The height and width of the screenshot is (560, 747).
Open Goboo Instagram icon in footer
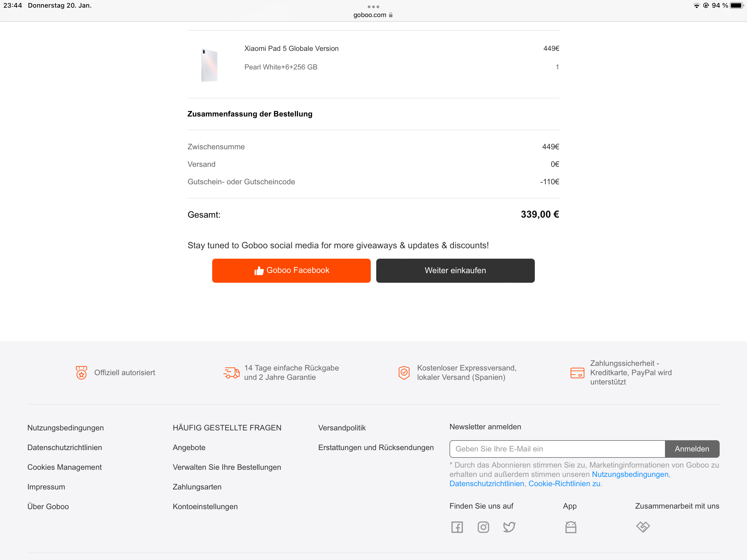coord(483,527)
